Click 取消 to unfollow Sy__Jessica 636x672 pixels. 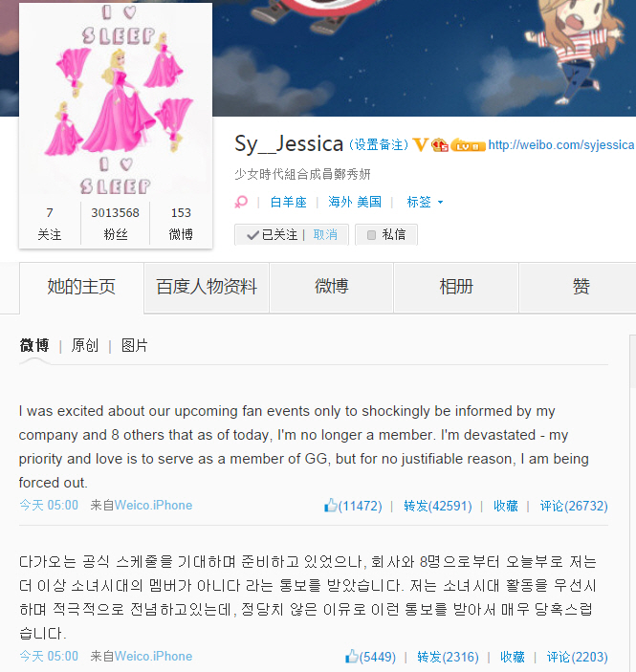click(x=325, y=234)
